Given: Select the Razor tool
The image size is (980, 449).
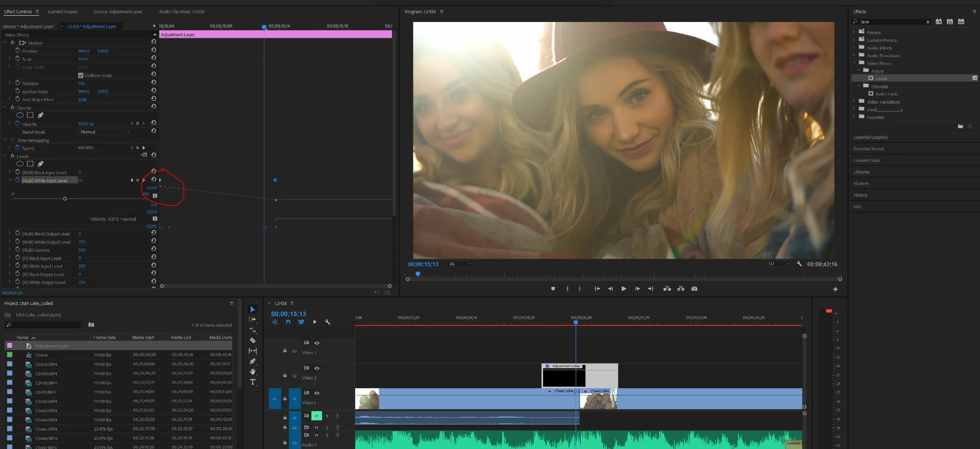Looking at the screenshot, I should click(253, 340).
